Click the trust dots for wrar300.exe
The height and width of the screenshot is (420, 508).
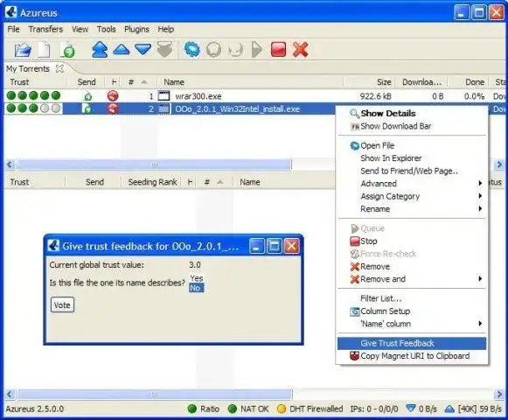[33, 95]
